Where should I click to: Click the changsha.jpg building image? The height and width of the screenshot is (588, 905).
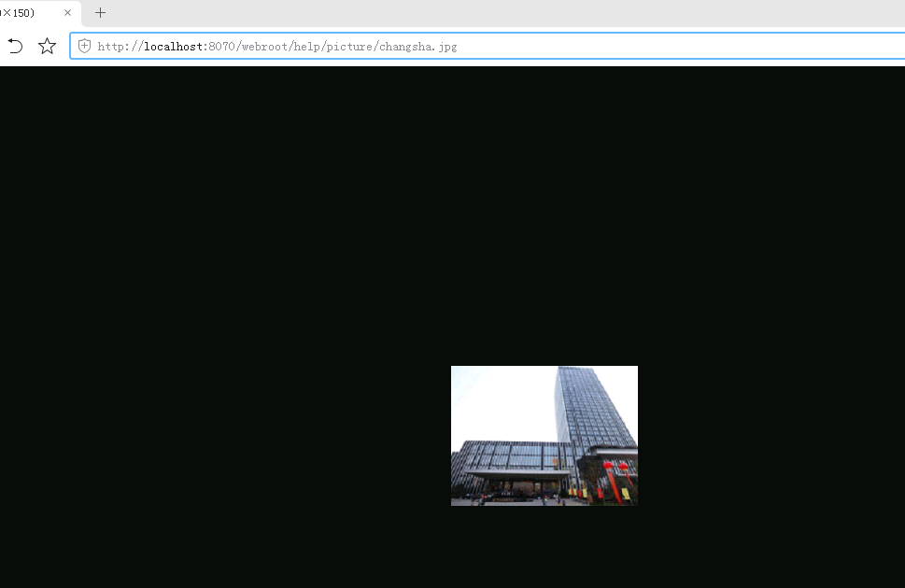point(544,436)
